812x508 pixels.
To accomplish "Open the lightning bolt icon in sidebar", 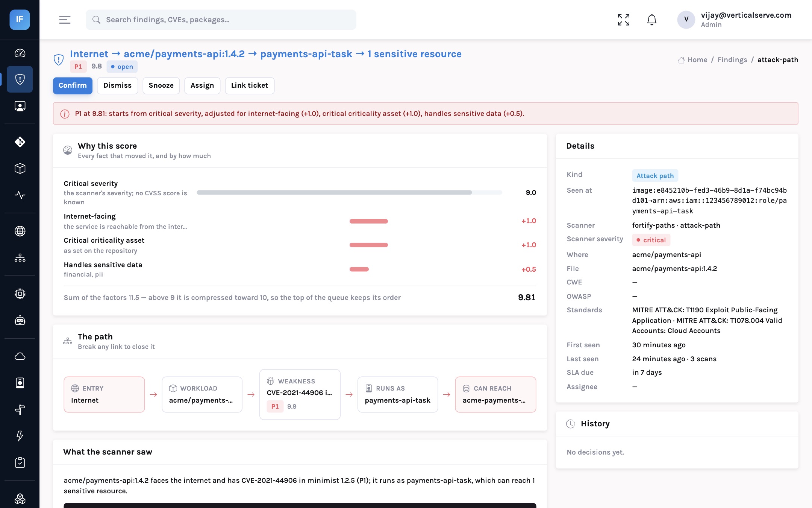I will point(20,436).
